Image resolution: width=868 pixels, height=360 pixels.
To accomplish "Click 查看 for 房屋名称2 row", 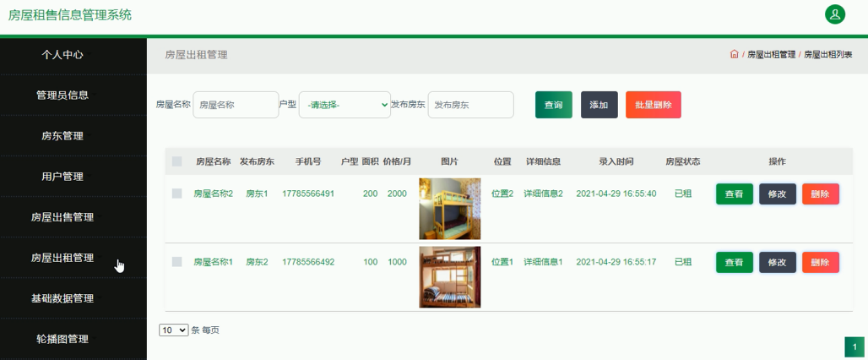I will pyautogui.click(x=734, y=194).
